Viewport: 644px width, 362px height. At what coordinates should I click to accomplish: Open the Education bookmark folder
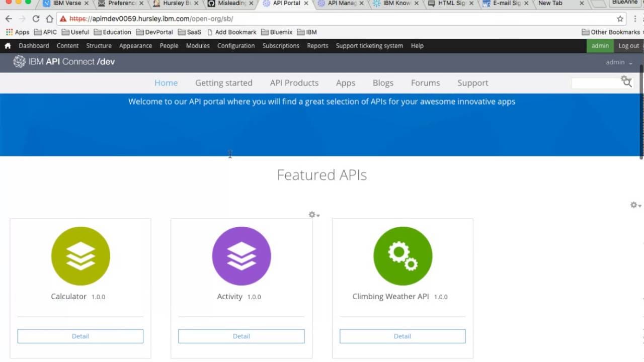pos(112,32)
